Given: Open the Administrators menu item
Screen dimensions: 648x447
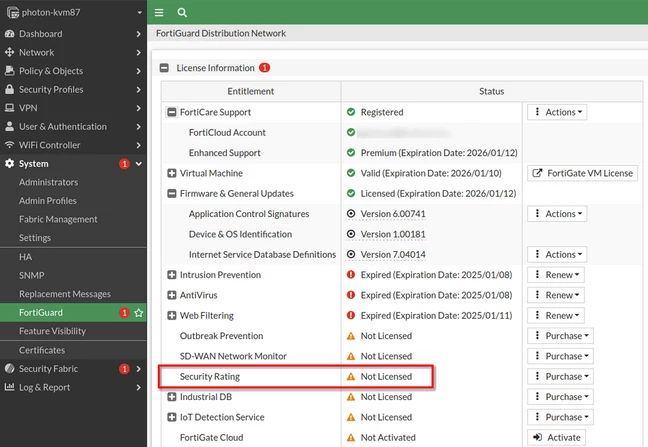Looking at the screenshot, I should pos(48,182).
